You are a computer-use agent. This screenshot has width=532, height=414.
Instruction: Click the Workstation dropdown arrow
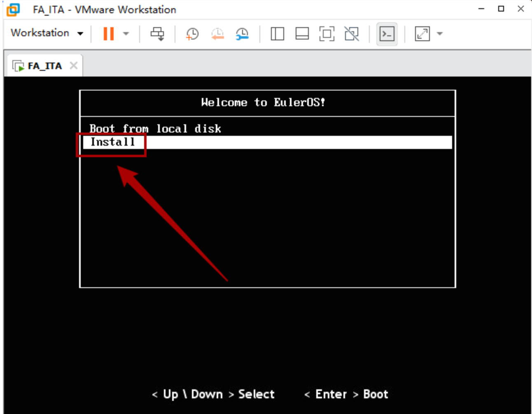pyautogui.click(x=80, y=34)
